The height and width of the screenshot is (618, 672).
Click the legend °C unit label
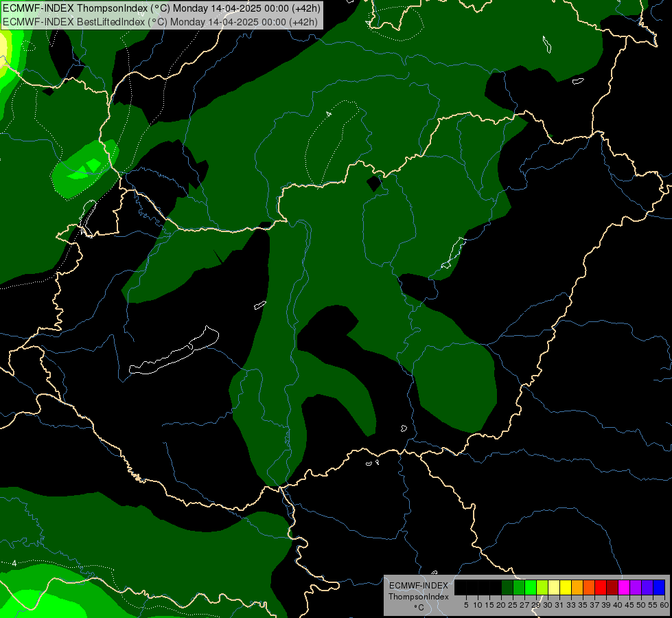(x=419, y=608)
